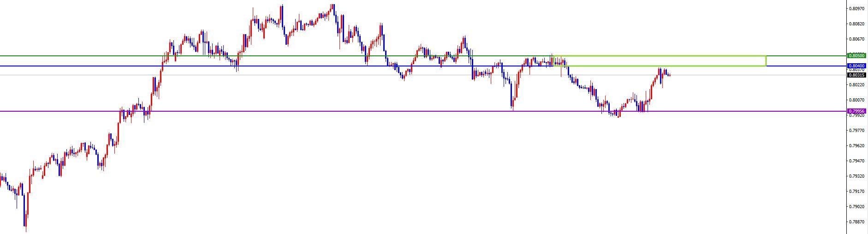Click the green 0.80500 price label
Image resolution: width=868 pixels, height=234 pixels.
856,55
